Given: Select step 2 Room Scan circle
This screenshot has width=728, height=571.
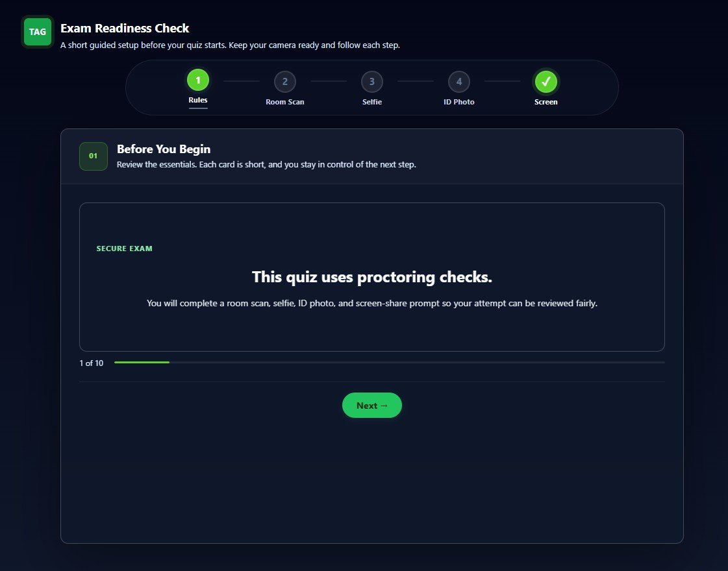Looking at the screenshot, I should 284,82.
